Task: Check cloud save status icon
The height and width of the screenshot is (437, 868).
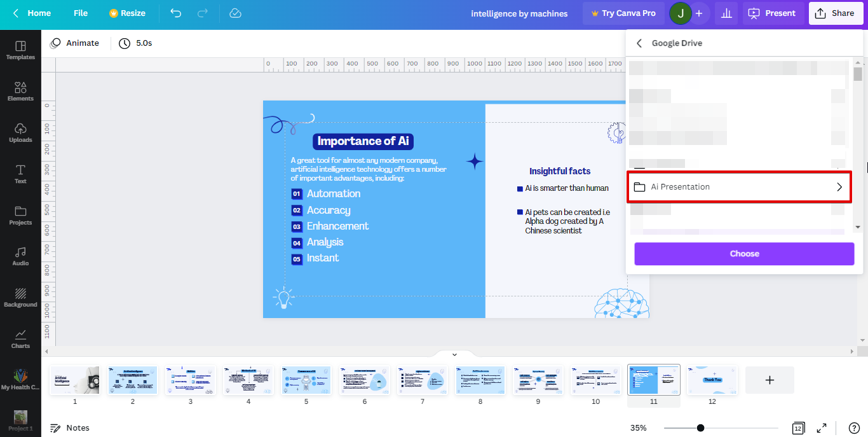Action: coord(235,13)
